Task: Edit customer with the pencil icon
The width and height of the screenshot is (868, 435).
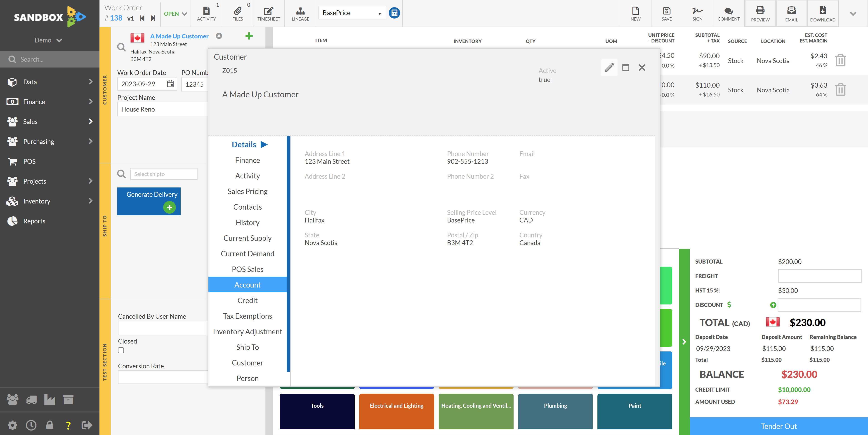Action: 609,67
